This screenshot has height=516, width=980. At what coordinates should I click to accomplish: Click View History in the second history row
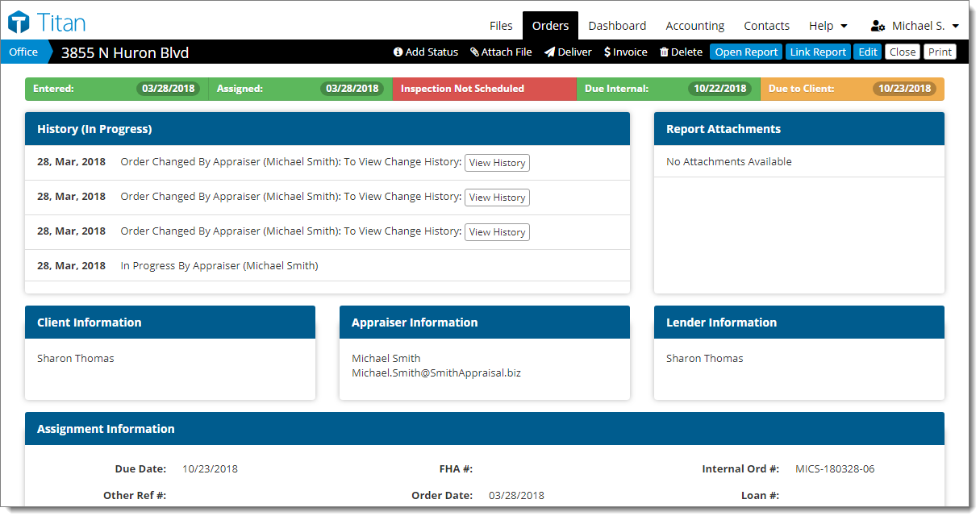click(x=497, y=198)
